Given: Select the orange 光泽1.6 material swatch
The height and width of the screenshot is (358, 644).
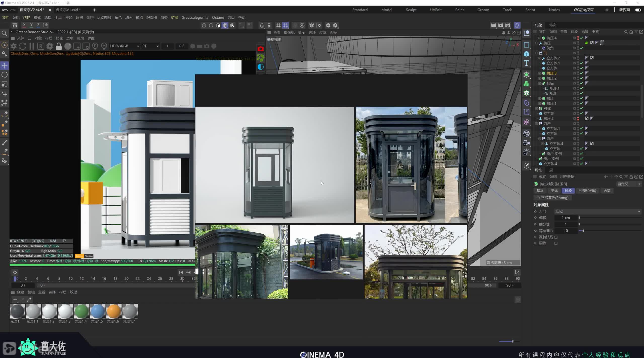Looking at the screenshot, I should point(114,311).
